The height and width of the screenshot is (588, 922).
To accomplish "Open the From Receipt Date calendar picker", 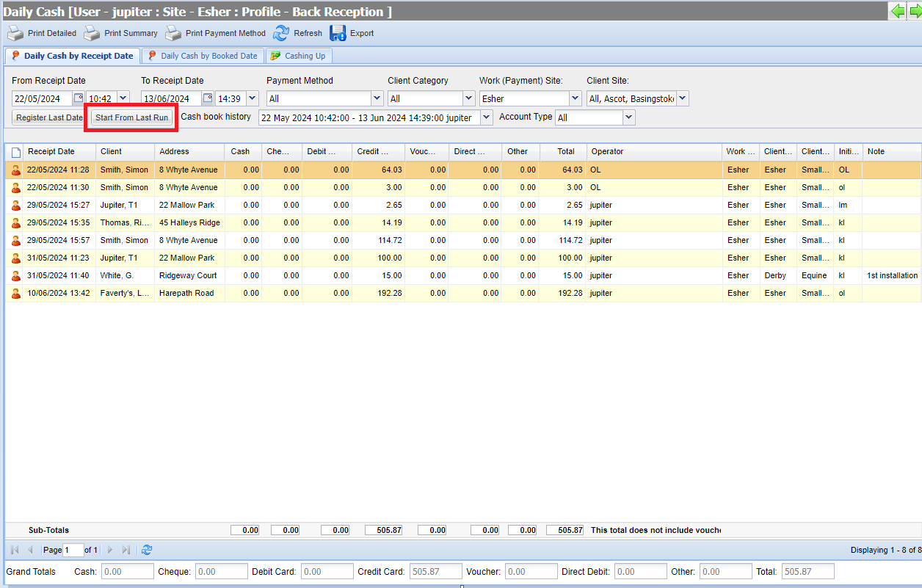I will [x=79, y=98].
